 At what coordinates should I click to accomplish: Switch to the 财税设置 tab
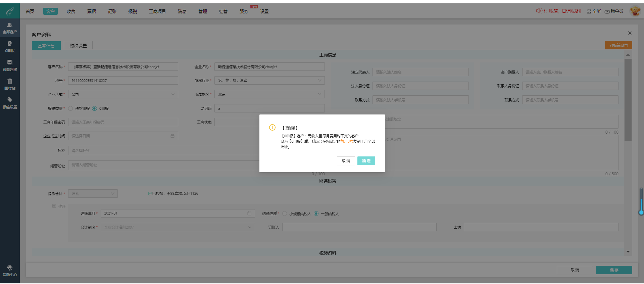click(78, 46)
